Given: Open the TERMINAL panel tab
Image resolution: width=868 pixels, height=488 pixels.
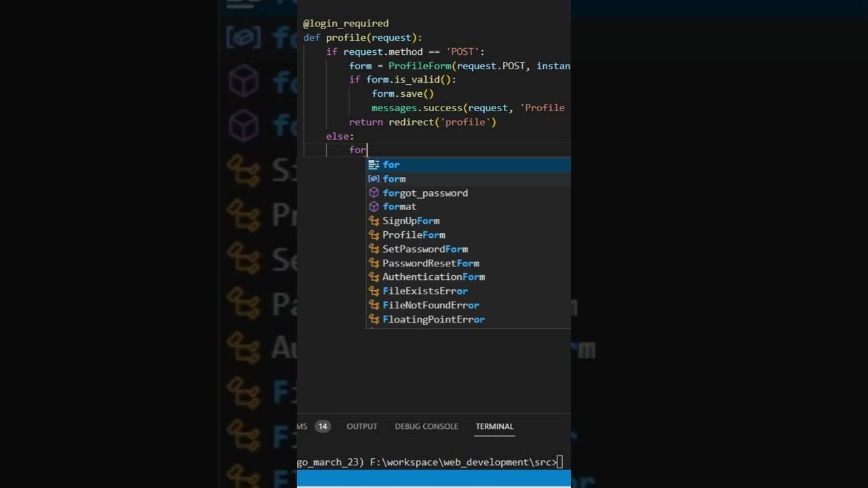Looking at the screenshot, I should [x=494, y=426].
